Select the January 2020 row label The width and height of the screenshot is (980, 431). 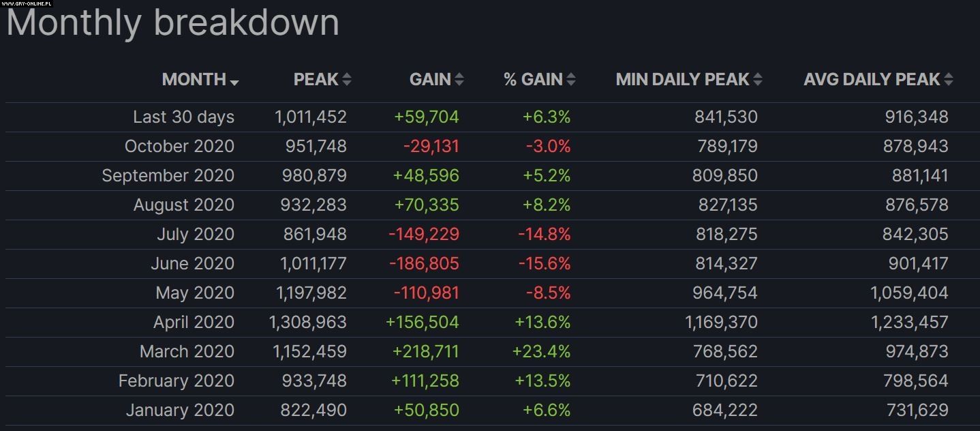[180, 411]
